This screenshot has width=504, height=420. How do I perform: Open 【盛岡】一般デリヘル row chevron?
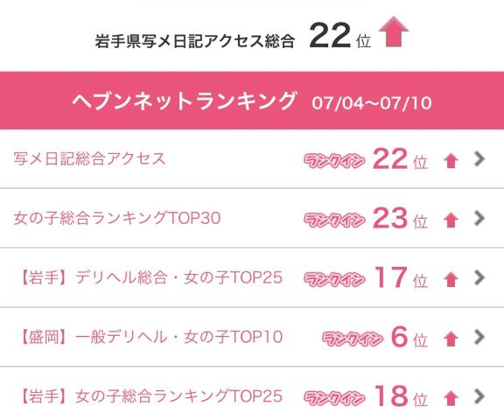tap(479, 337)
